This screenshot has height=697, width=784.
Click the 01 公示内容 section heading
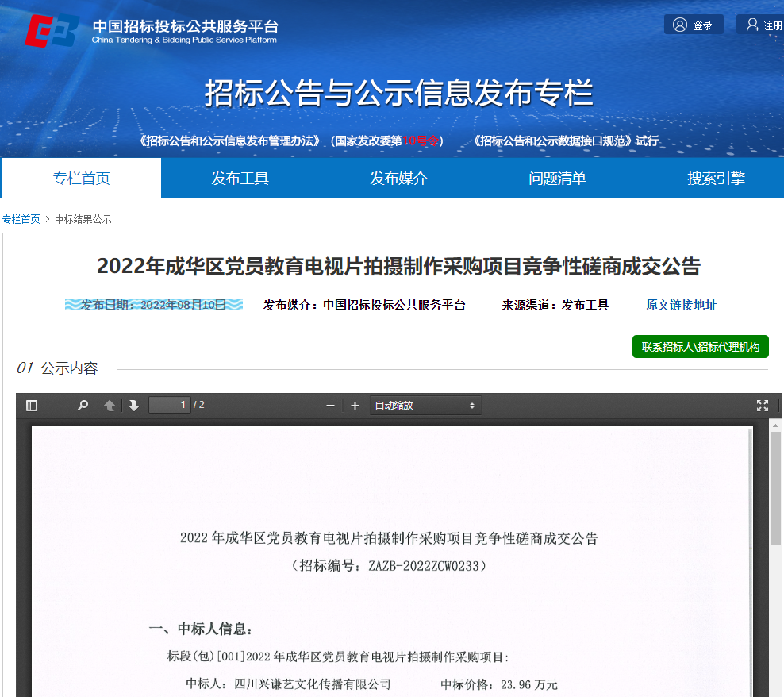point(57,368)
